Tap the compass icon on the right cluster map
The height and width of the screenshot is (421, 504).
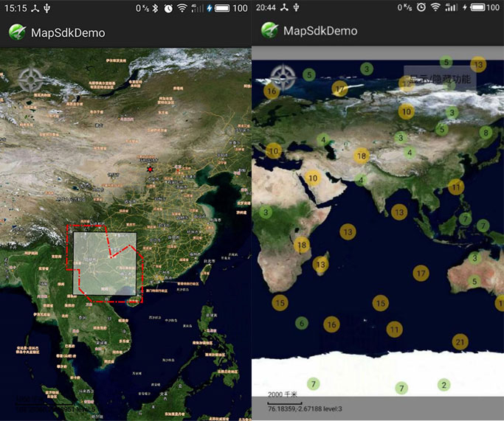click(283, 77)
